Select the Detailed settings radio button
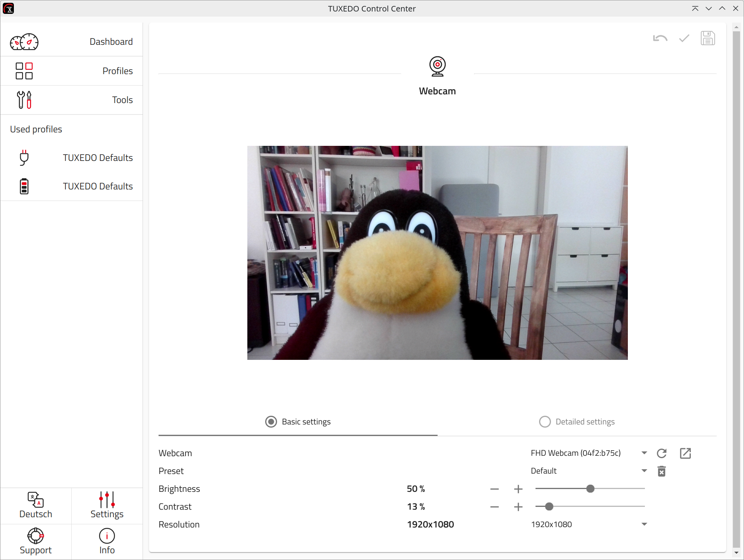 point(545,422)
